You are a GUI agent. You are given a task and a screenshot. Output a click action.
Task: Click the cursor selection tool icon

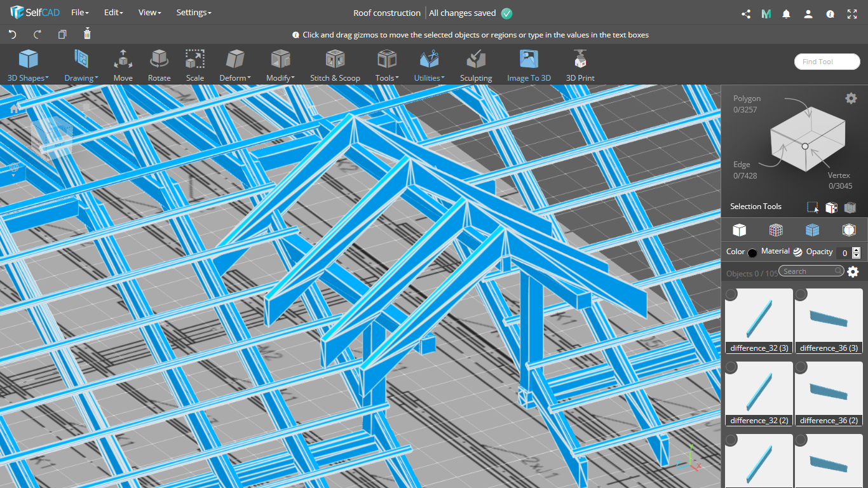pos(813,207)
